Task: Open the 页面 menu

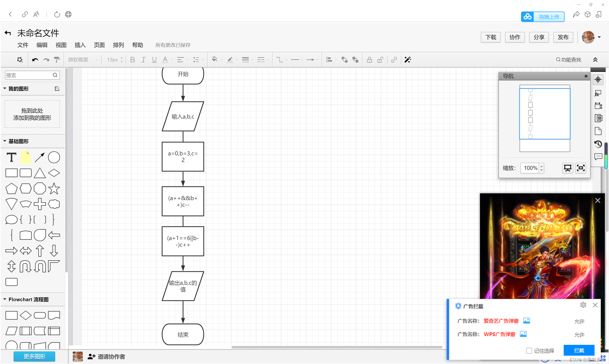Action: 99,45
